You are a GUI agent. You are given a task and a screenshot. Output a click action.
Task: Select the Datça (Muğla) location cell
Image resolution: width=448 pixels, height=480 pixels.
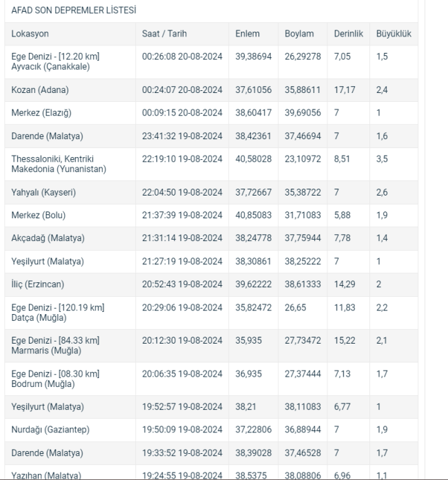[70, 313]
